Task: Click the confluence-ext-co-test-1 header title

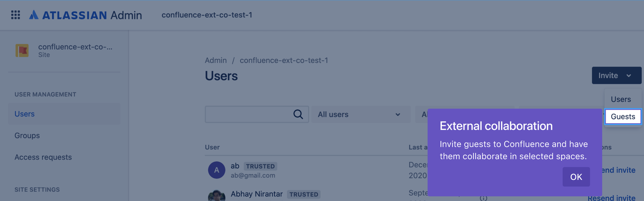Action: pos(207,15)
